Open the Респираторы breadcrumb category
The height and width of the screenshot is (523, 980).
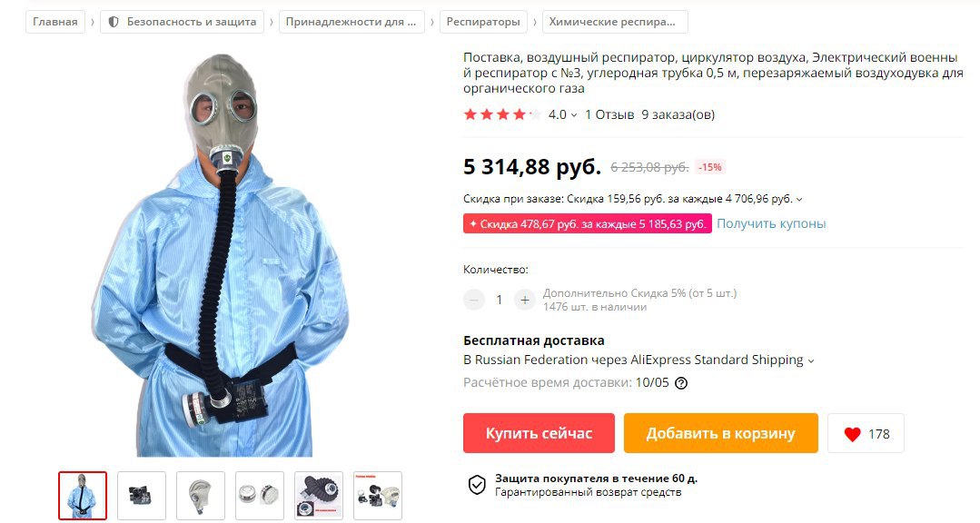[483, 22]
